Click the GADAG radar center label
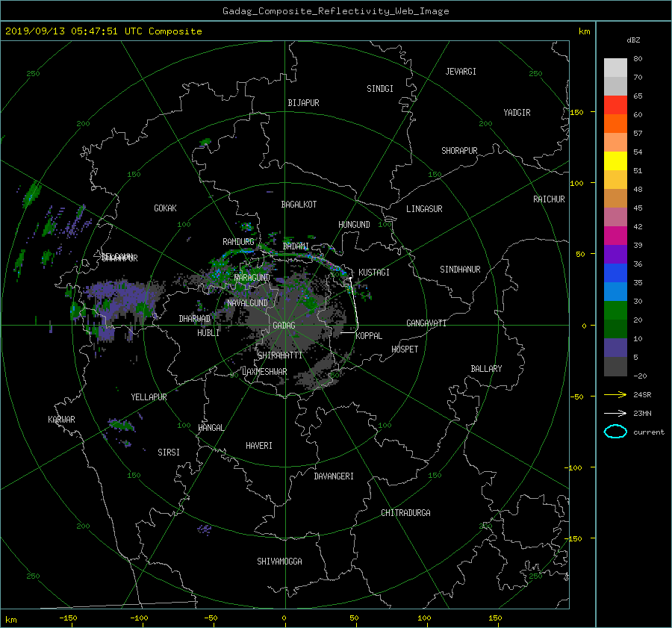 [x=284, y=326]
